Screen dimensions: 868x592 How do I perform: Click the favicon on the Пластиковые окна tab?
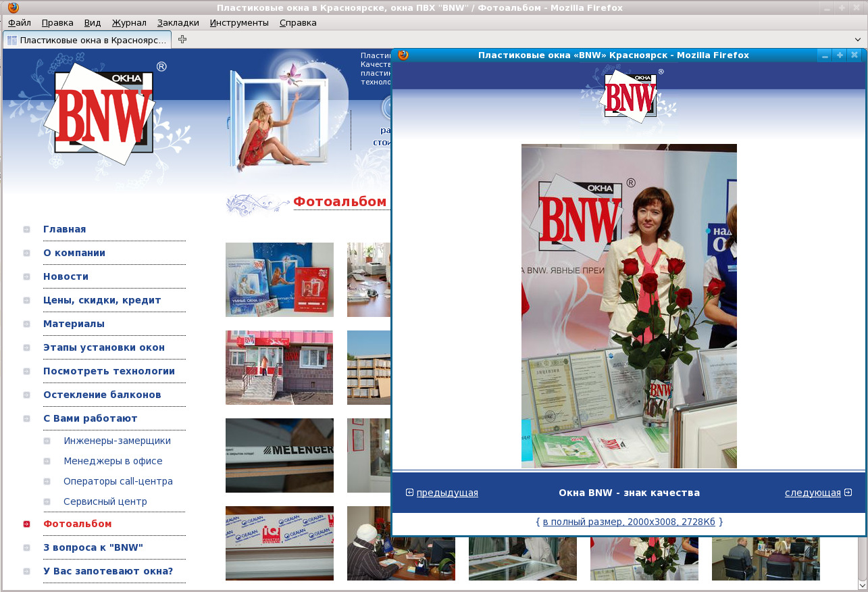(x=12, y=40)
